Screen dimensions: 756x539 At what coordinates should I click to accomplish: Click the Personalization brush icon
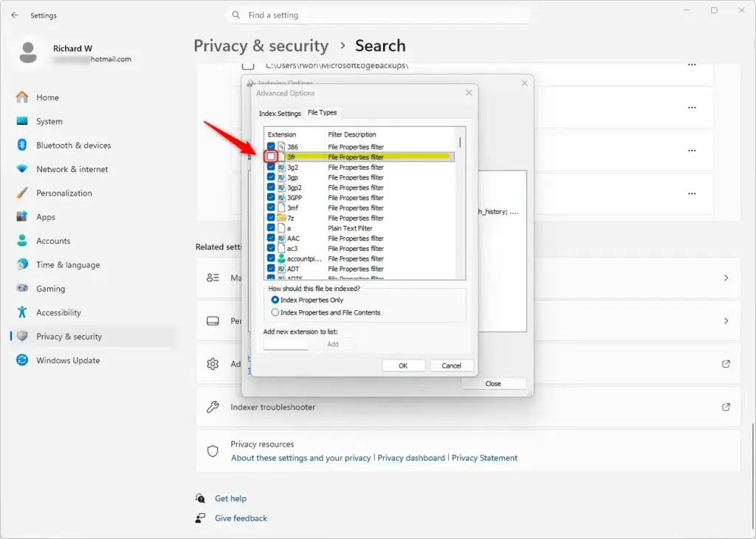22,193
